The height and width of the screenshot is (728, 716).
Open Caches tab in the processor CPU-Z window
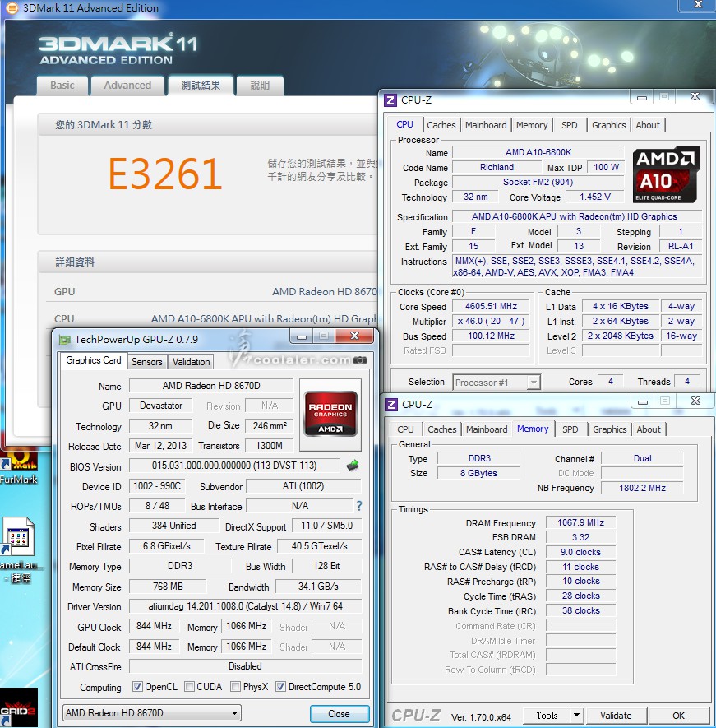441,125
